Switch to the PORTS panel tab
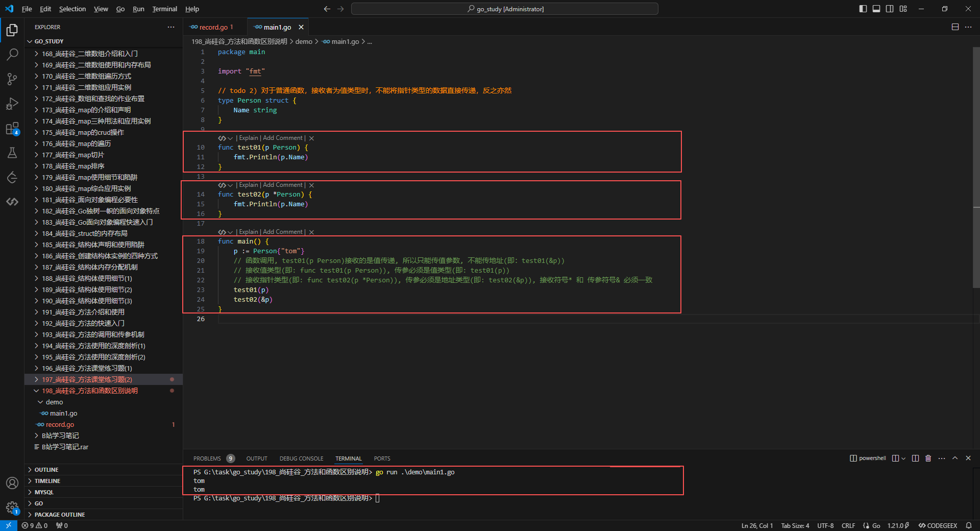Viewport: 980px width, 531px height. tap(382, 458)
